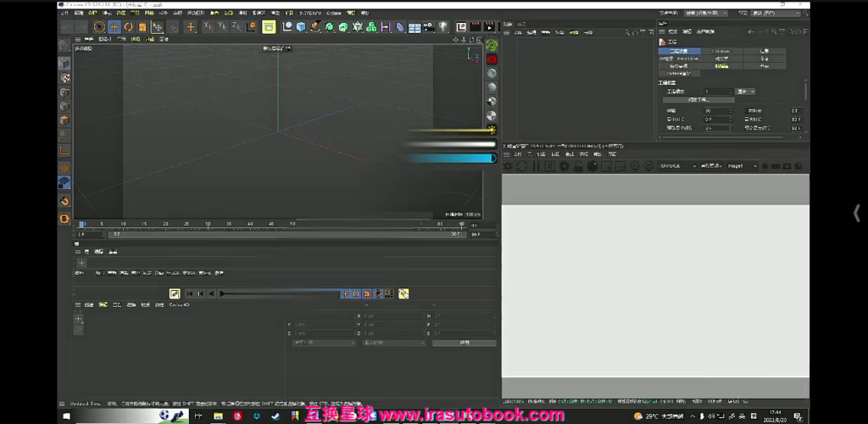Click the Scale Project button

[698, 100]
